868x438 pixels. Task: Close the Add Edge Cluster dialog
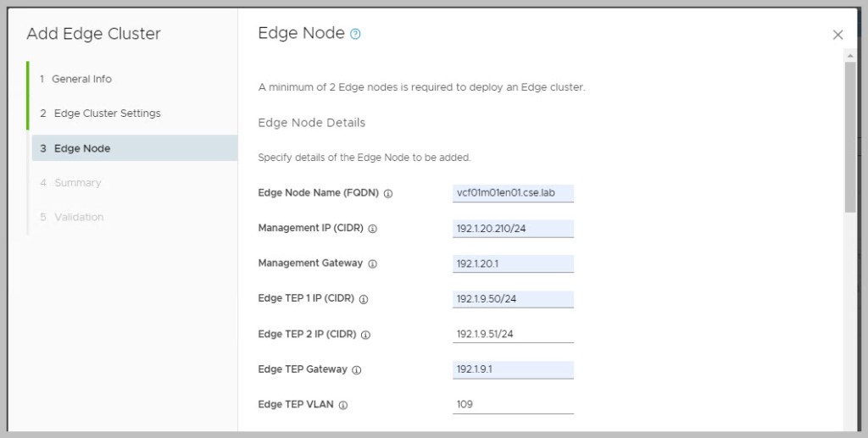click(837, 35)
